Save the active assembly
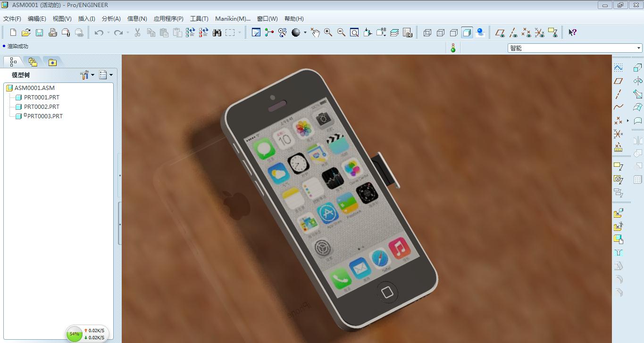Viewport: 644px width, 343px height. [x=40, y=32]
